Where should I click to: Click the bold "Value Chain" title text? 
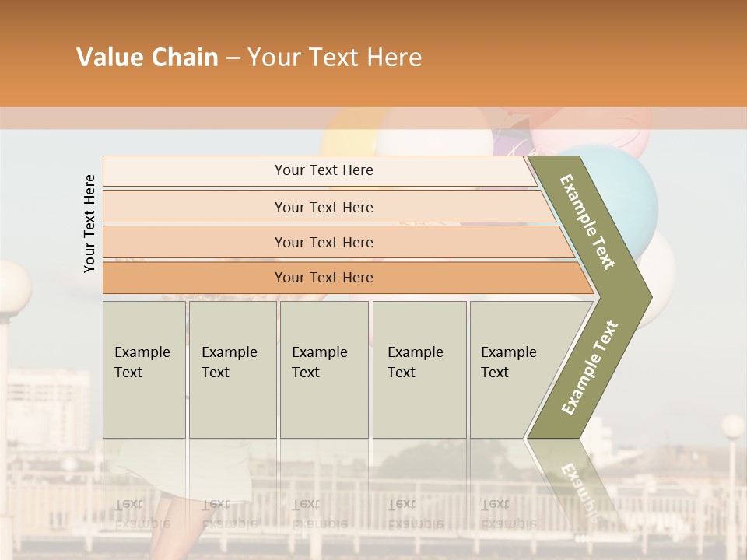[x=147, y=57]
